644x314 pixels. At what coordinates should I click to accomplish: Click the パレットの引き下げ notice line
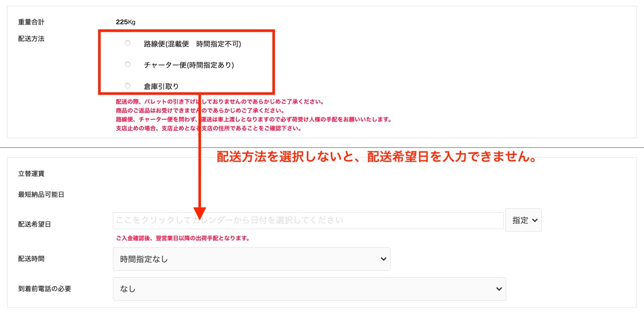coord(219,102)
